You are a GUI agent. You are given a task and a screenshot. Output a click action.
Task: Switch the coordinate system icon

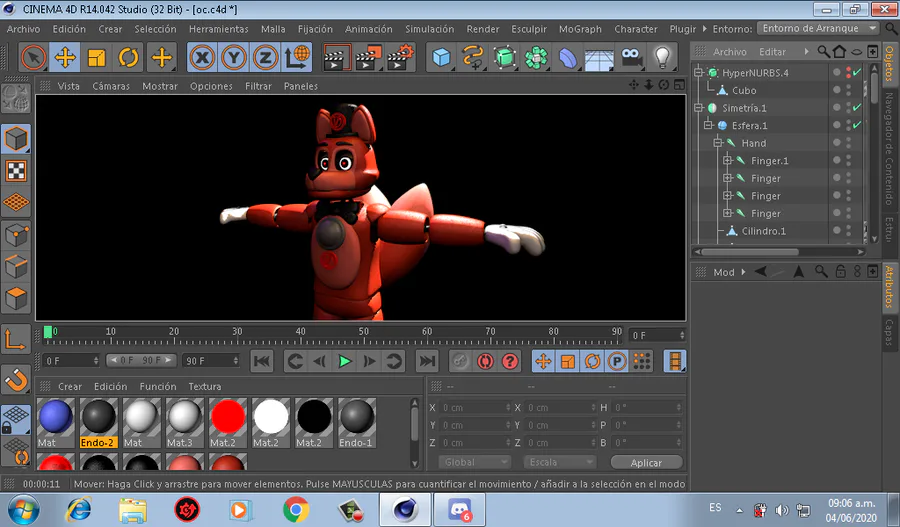pyautogui.click(x=297, y=57)
